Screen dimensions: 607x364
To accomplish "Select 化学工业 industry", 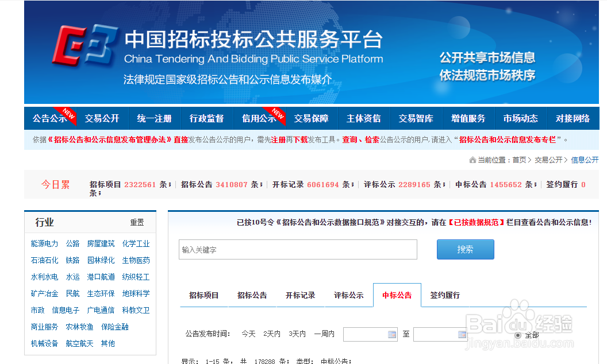I will tap(136, 243).
